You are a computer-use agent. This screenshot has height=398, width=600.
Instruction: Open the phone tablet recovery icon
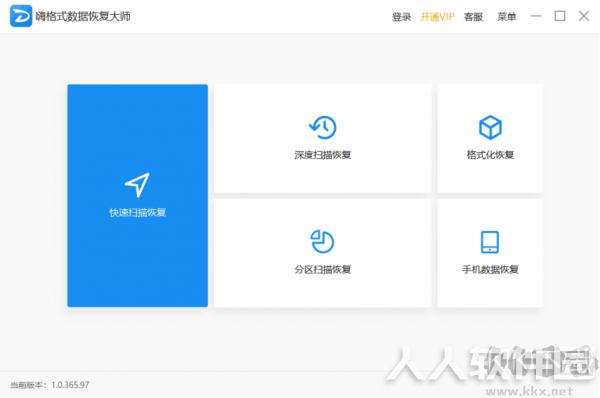[490, 242]
